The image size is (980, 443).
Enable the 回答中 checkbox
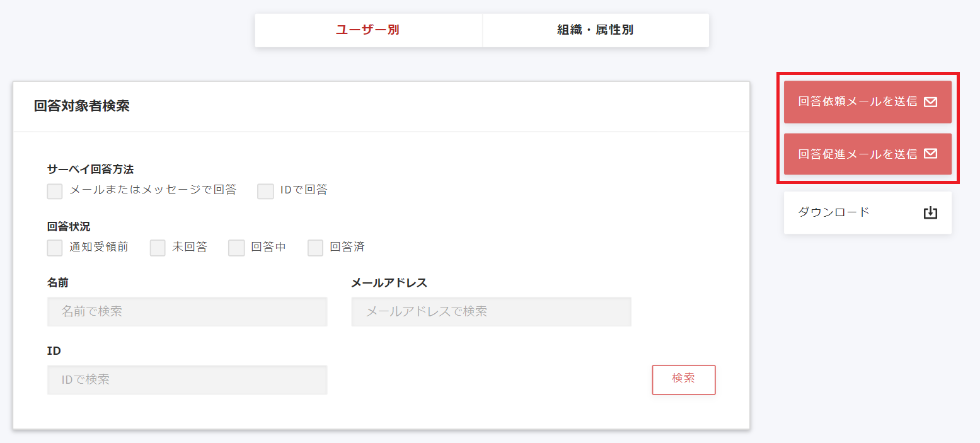coord(236,248)
